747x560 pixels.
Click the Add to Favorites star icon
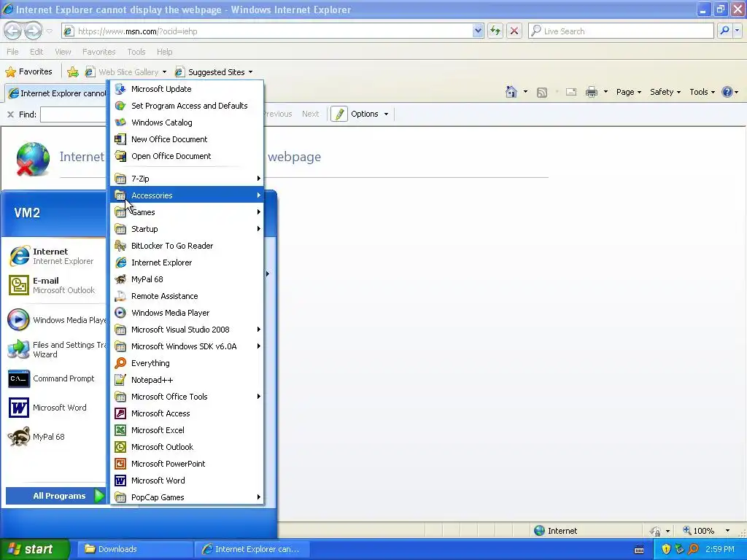click(x=73, y=72)
